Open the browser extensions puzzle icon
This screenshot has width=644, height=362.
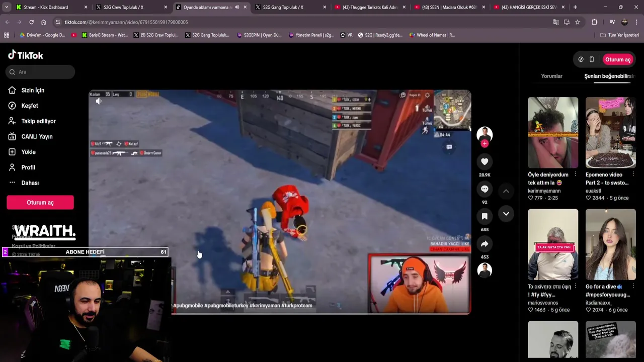(594, 22)
